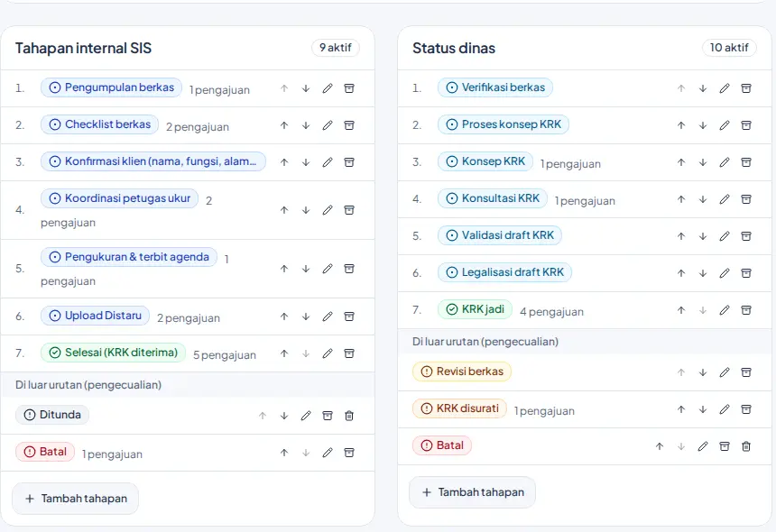Move Proses konsep KRK status up

click(681, 125)
